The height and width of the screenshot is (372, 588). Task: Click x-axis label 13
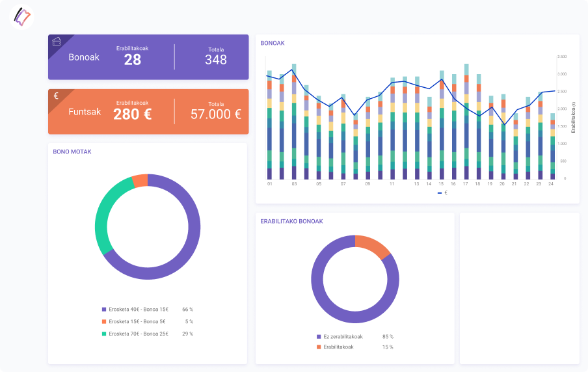pos(416,184)
